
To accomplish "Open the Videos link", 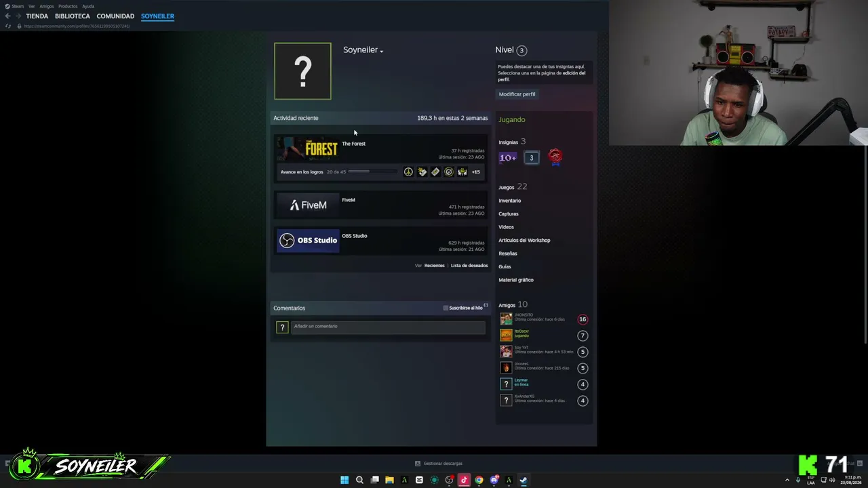I will pos(507,227).
